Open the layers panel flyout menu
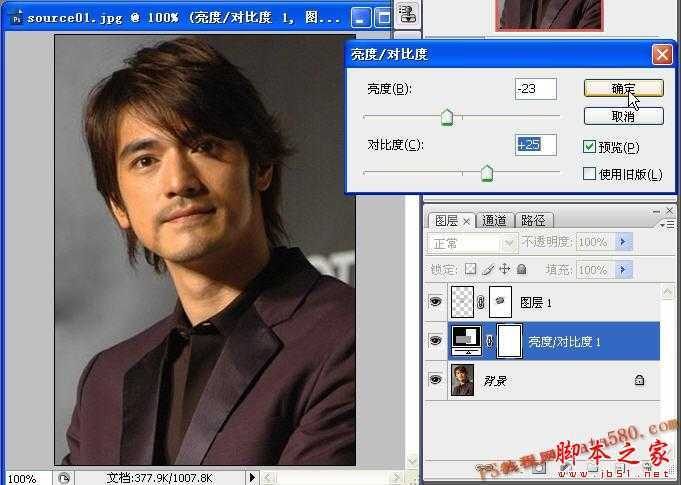681x485 pixels. point(667,224)
